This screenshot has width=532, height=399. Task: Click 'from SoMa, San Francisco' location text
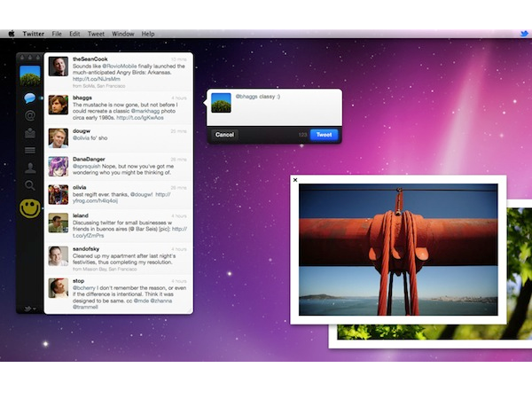point(98,86)
